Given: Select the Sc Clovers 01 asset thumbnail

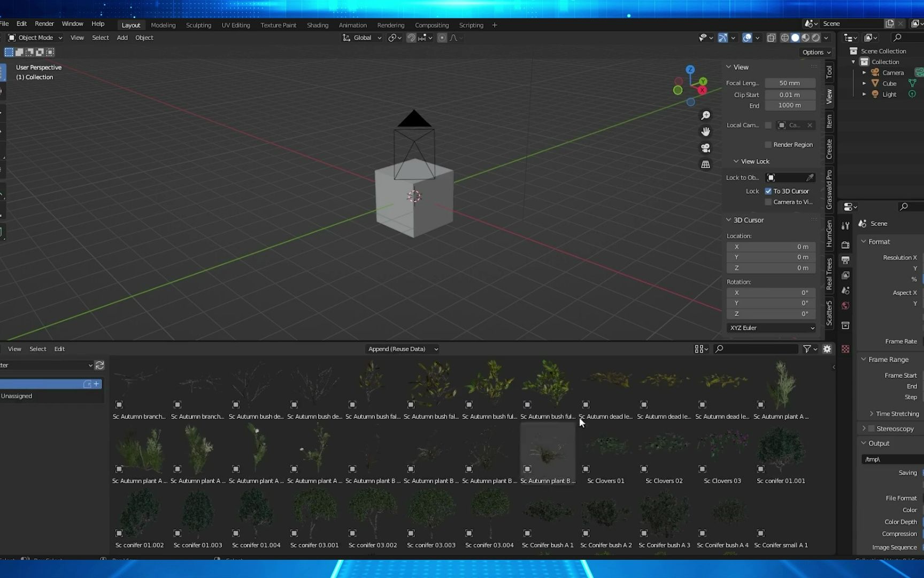Looking at the screenshot, I should [x=605, y=450].
